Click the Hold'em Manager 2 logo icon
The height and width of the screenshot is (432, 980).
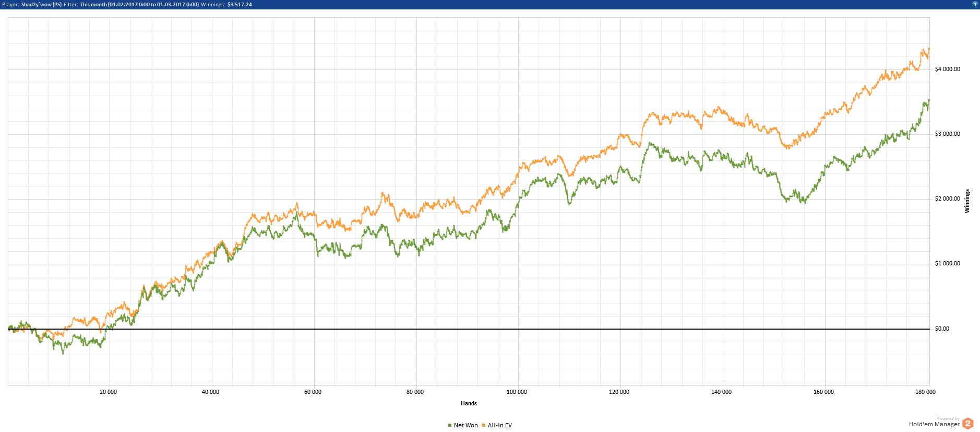[968, 423]
